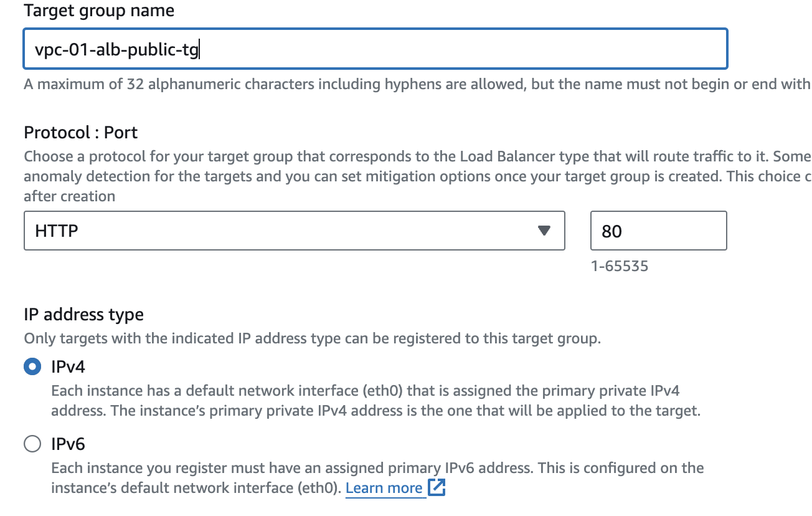812x516 pixels.
Task: Click the port field showing 80
Action: [x=658, y=231]
